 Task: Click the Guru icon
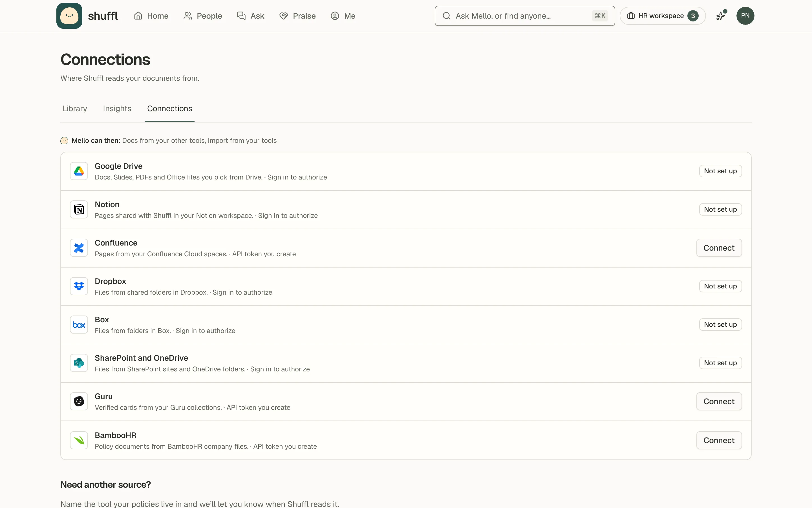click(x=79, y=402)
